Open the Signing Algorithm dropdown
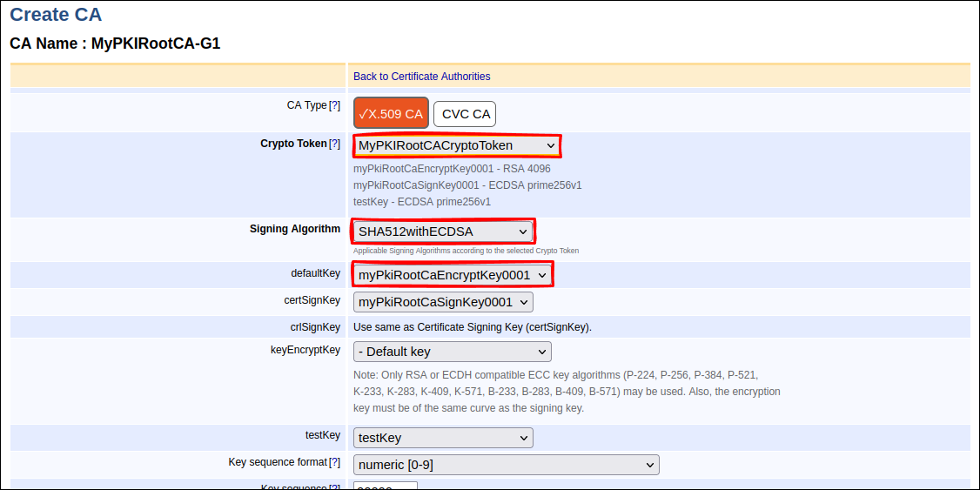980x490 pixels. pos(443,232)
